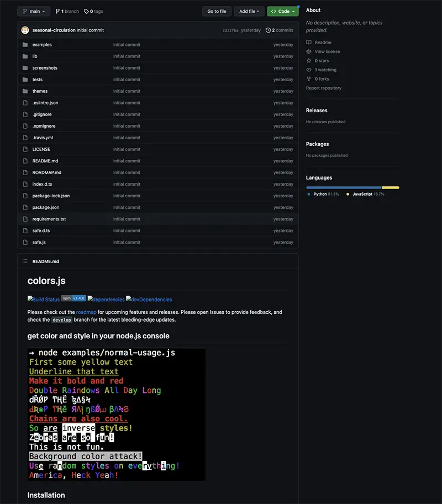Click the stars icon in About

tap(309, 60)
